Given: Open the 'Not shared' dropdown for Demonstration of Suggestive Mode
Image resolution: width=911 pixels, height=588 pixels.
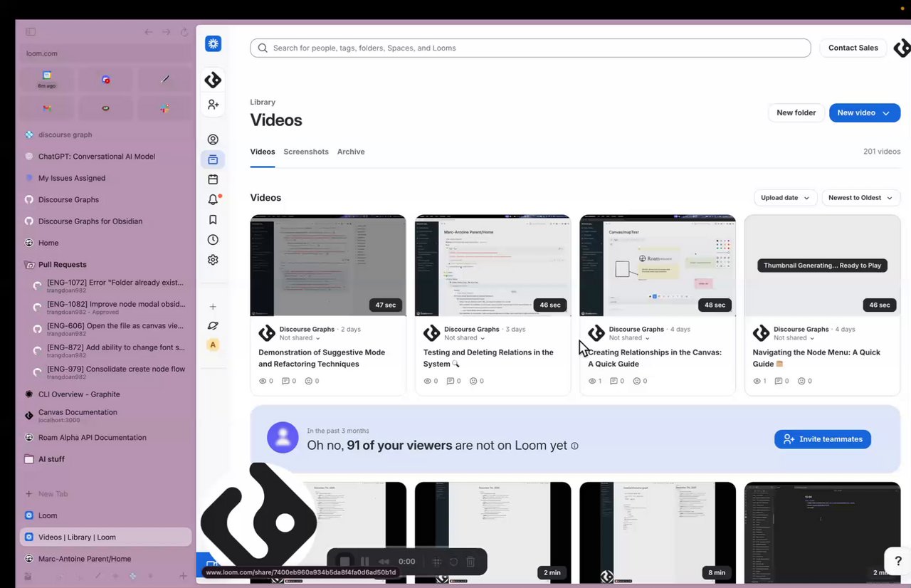Looking at the screenshot, I should [x=299, y=338].
